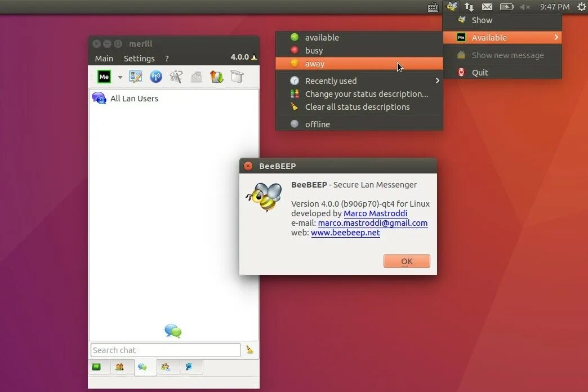
Task: Open the muted volume indicator
Action: [x=525, y=7]
